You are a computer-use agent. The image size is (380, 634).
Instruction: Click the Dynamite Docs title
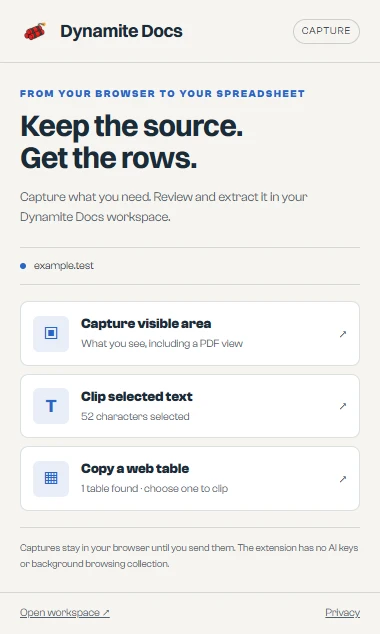[121, 31]
